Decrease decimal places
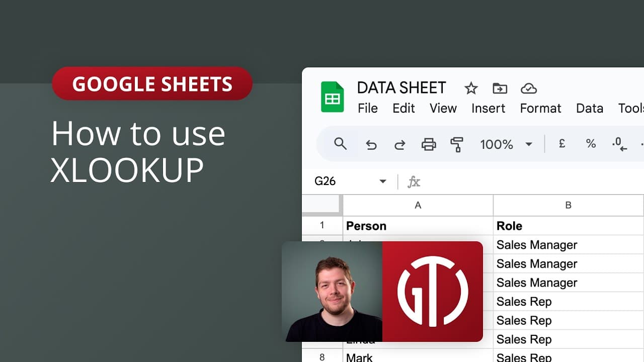The width and height of the screenshot is (644, 362). click(x=619, y=144)
